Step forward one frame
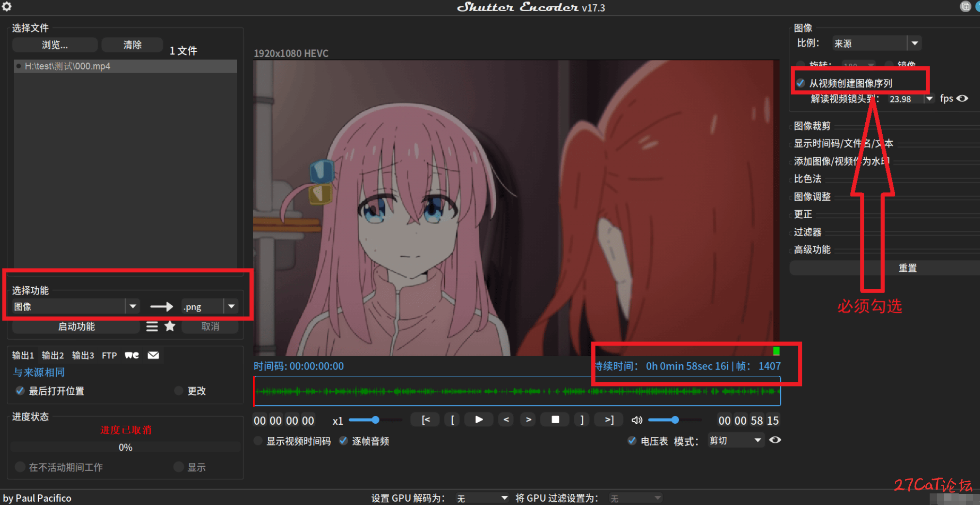Screen dimensions: 980x505 (x=528, y=419)
